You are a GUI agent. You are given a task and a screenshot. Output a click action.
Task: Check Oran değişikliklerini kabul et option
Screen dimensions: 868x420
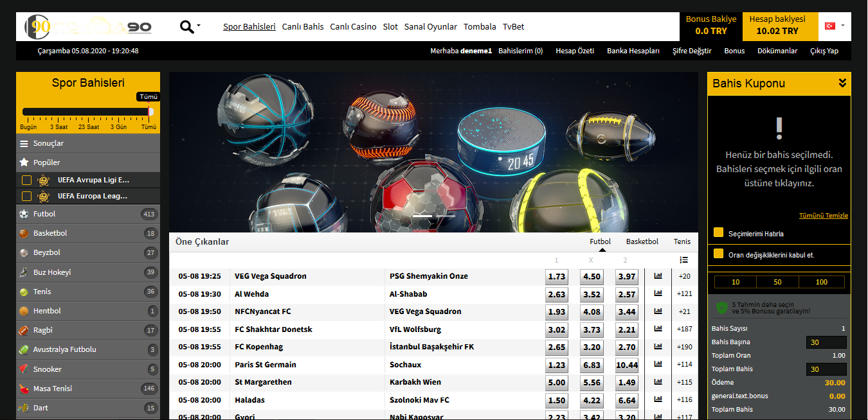(718, 254)
